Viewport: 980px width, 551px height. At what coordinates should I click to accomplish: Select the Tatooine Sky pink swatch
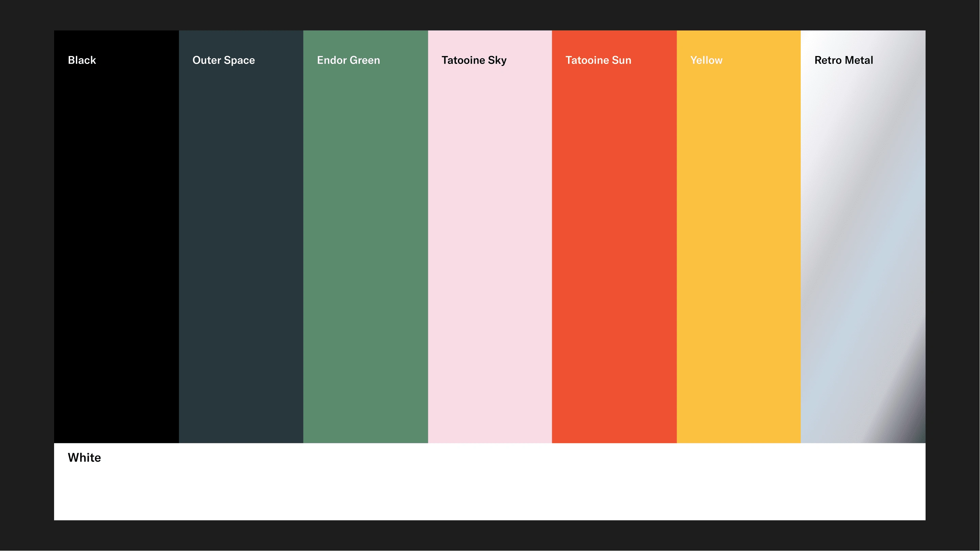[x=490, y=237]
